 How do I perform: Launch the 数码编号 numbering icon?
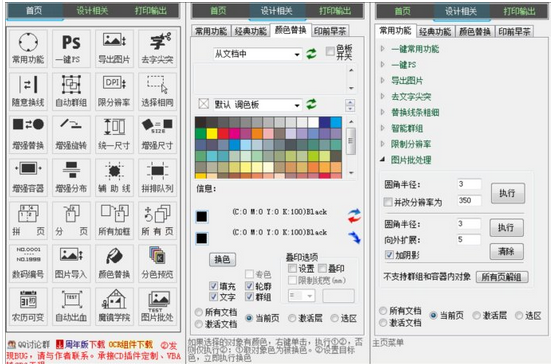coord(28,263)
